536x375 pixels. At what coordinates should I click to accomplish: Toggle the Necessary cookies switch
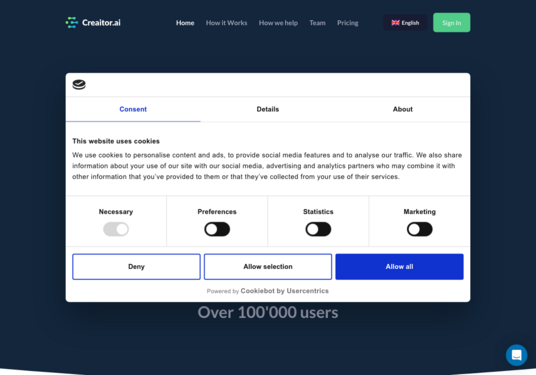[116, 229]
